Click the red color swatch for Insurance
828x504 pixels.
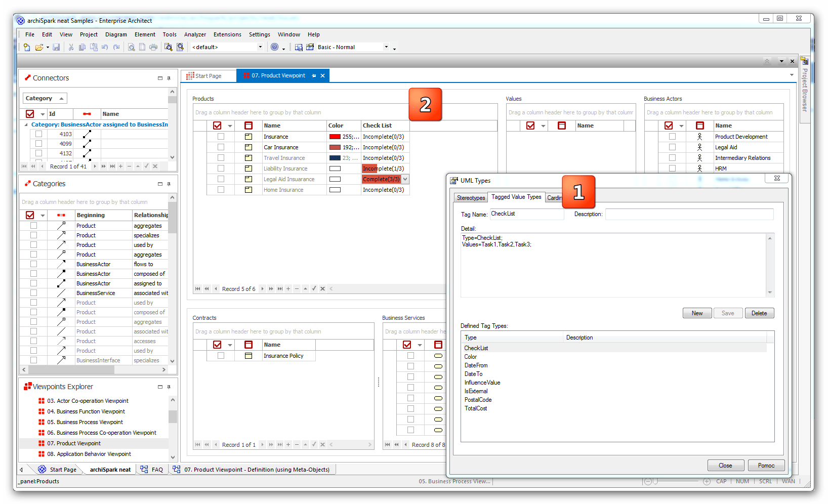[x=335, y=137]
